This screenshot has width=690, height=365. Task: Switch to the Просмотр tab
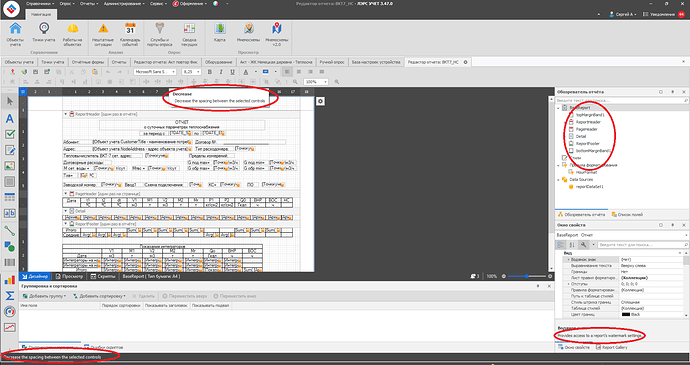70,277
